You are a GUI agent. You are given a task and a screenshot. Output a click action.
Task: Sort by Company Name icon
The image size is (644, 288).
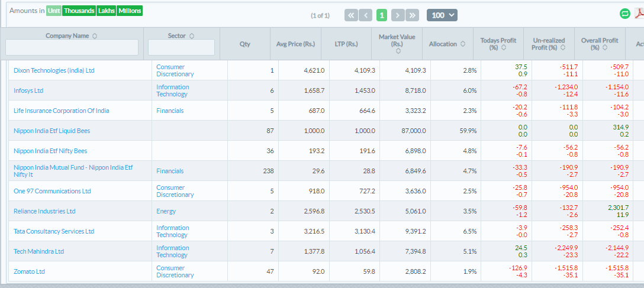click(95, 36)
